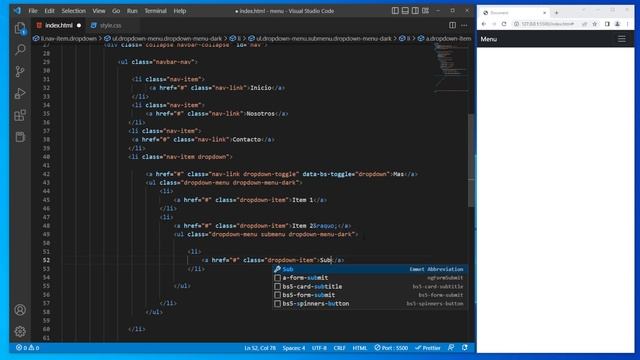
Task: Toggle secondary sidebar layout icon in title bar
Action: [x=415, y=11]
